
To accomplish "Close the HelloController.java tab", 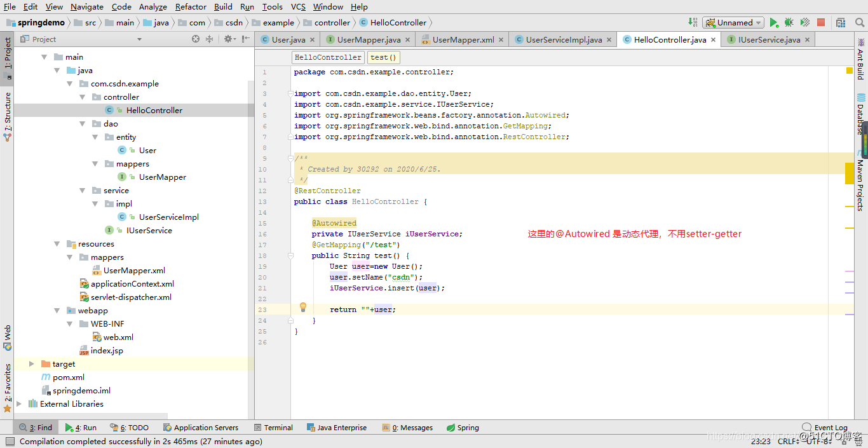I will pyautogui.click(x=713, y=39).
